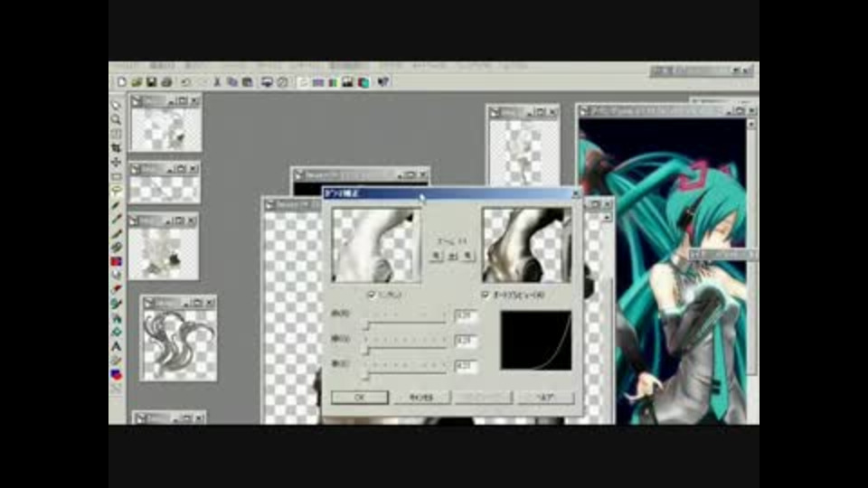Image resolution: width=868 pixels, height=488 pixels.
Task: Click the Open file folder icon
Action: (x=137, y=82)
